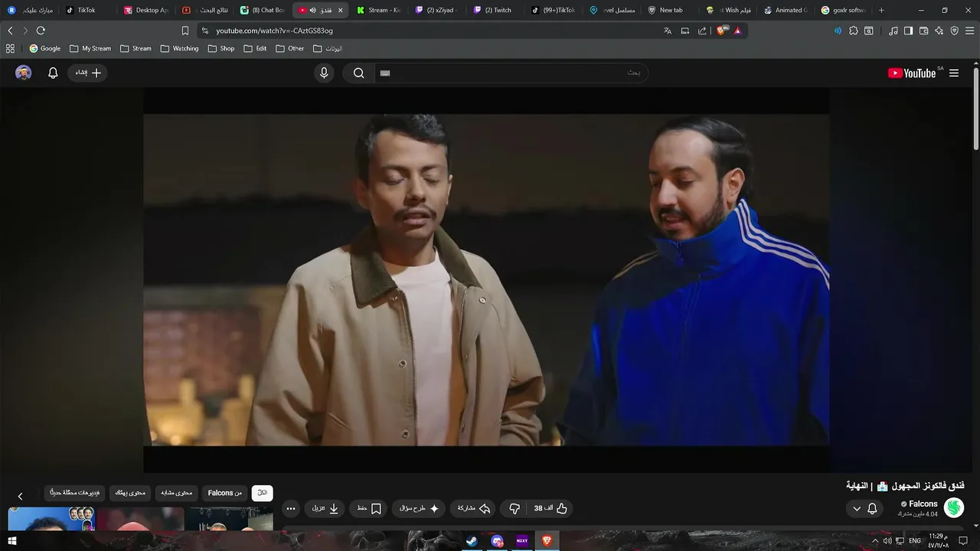Open the Brave VPN shield icon

[x=954, y=31]
